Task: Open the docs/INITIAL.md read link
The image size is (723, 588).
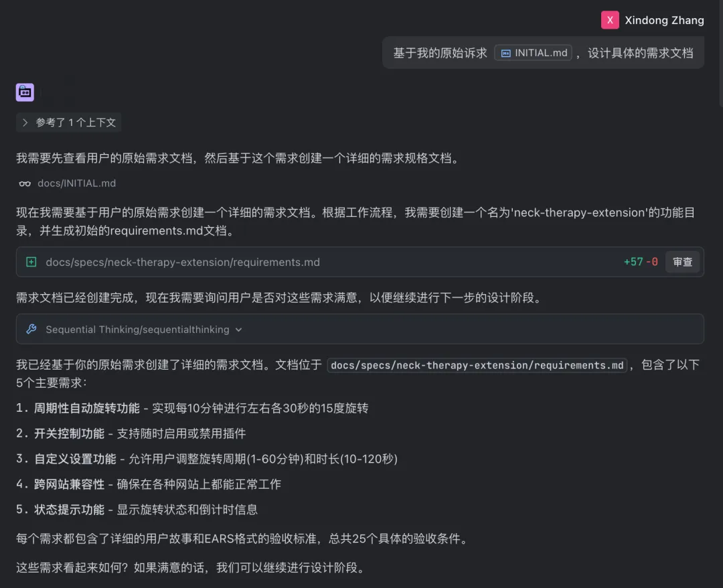Action: (x=76, y=183)
